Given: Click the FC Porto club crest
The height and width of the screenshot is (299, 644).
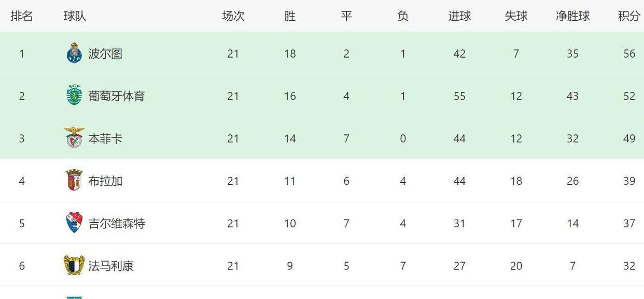Looking at the screenshot, I should tap(74, 53).
